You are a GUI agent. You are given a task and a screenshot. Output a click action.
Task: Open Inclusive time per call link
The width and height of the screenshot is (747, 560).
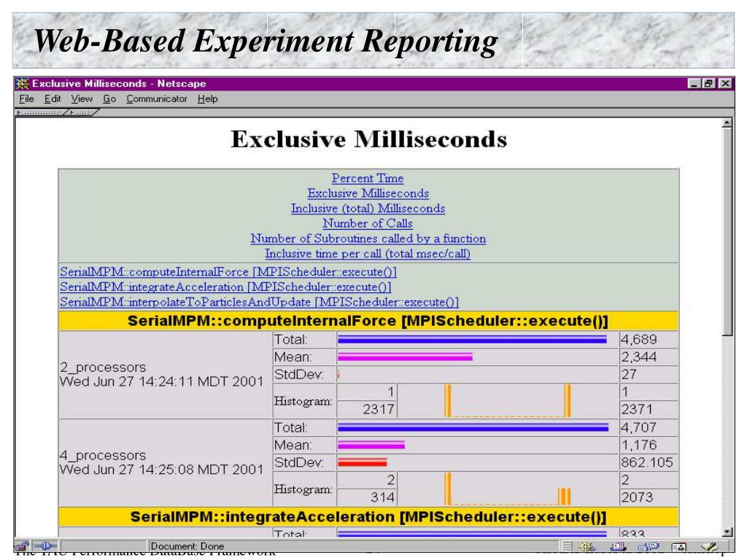pyautogui.click(x=368, y=254)
